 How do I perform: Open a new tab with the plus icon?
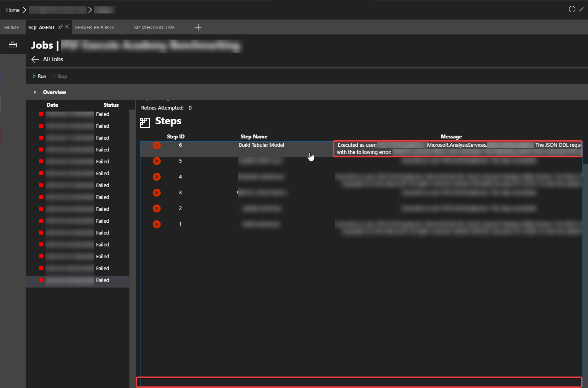[198, 27]
